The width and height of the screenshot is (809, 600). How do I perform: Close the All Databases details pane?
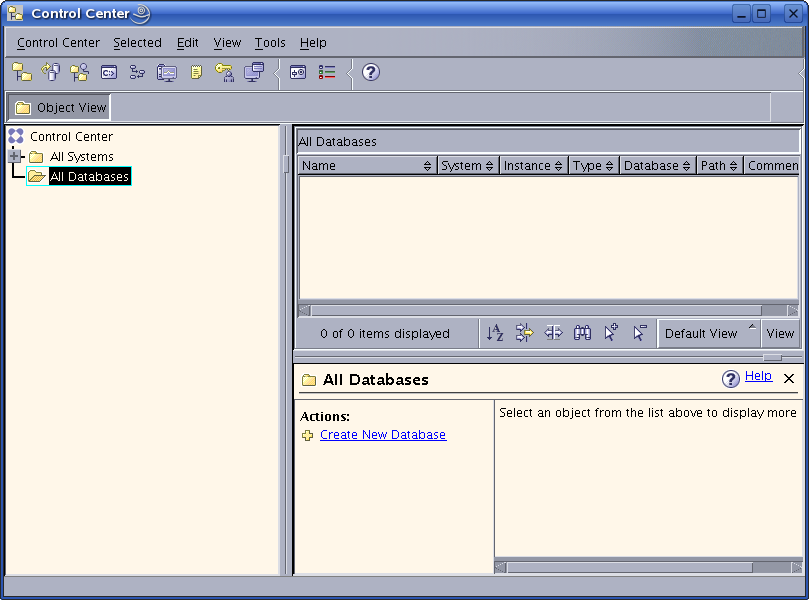[x=789, y=379]
